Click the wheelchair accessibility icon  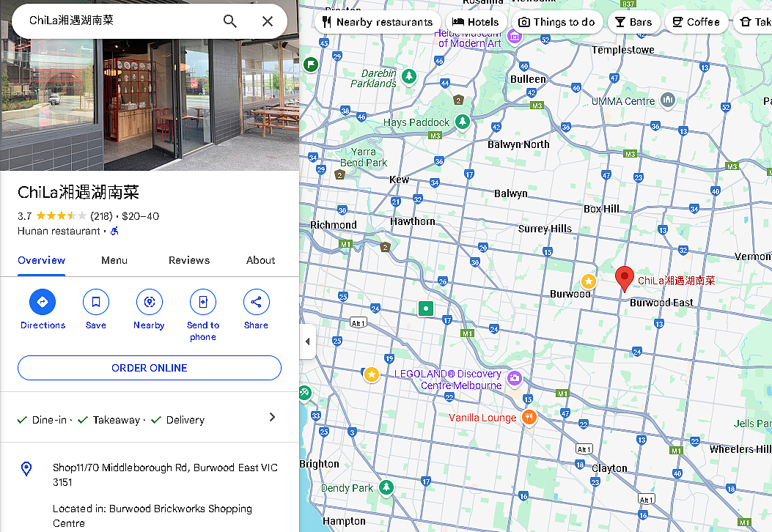click(114, 231)
